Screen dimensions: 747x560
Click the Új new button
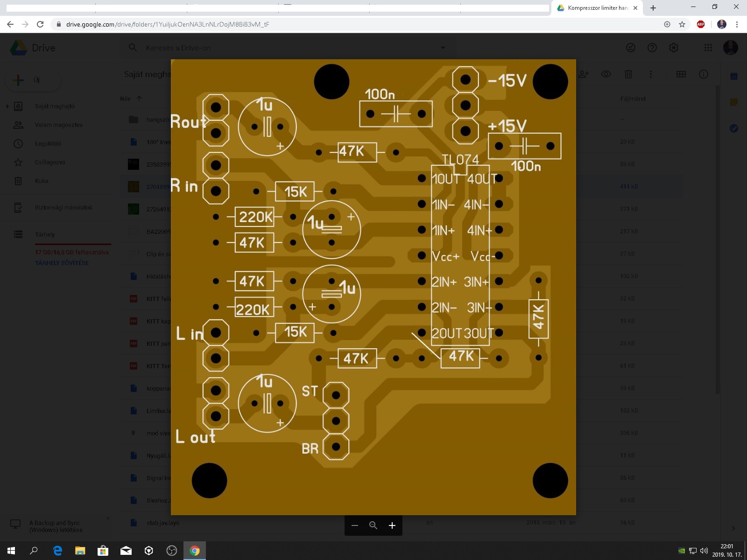click(x=33, y=80)
